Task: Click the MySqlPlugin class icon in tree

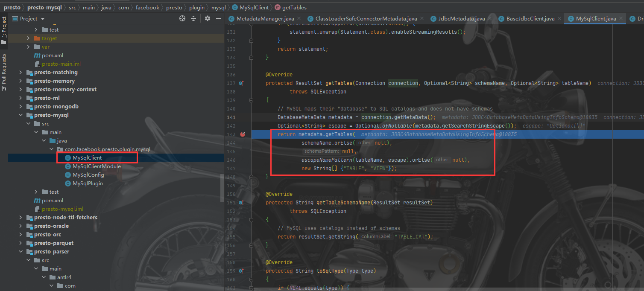Action: (x=67, y=183)
